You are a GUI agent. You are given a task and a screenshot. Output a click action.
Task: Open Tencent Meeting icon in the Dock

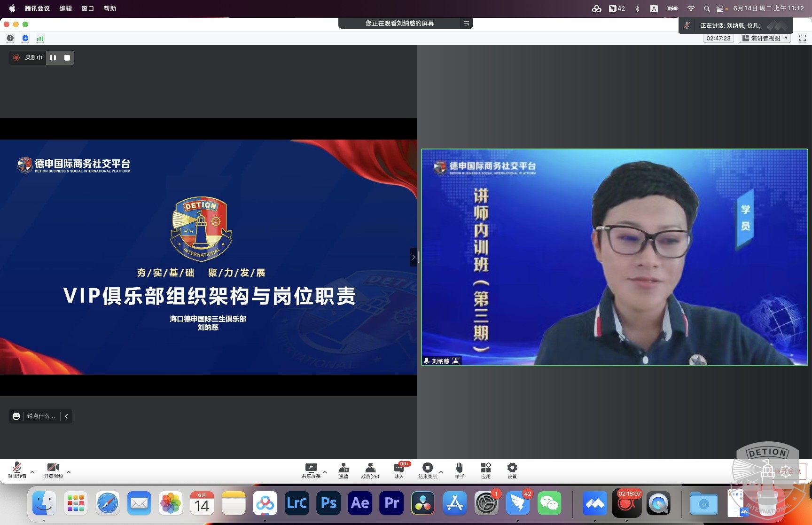tap(595, 503)
